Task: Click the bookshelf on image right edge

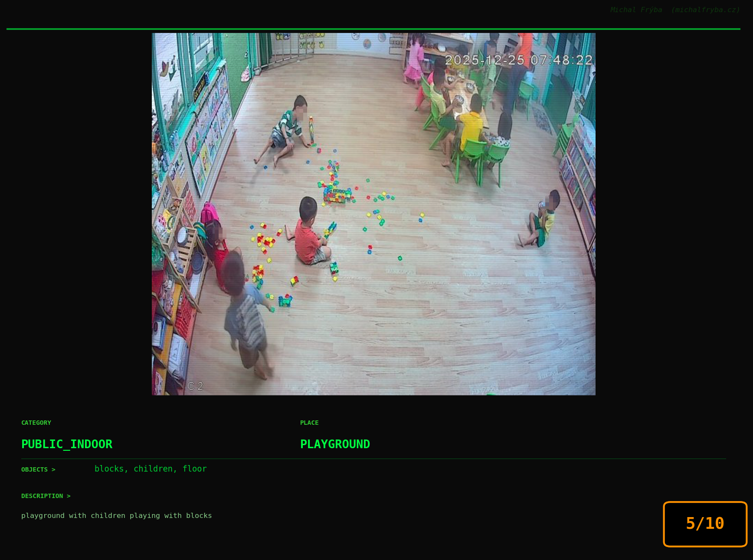Action: pyautogui.click(x=579, y=182)
